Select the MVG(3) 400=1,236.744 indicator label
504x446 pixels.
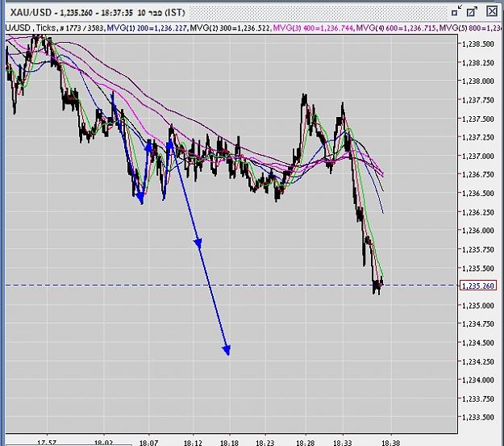tap(313, 28)
